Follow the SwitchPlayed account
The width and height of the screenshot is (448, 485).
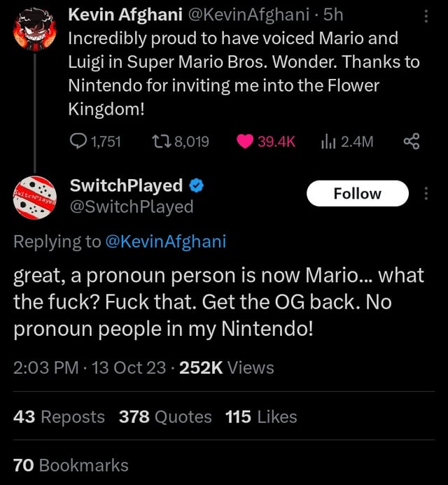tap(358, 193)
